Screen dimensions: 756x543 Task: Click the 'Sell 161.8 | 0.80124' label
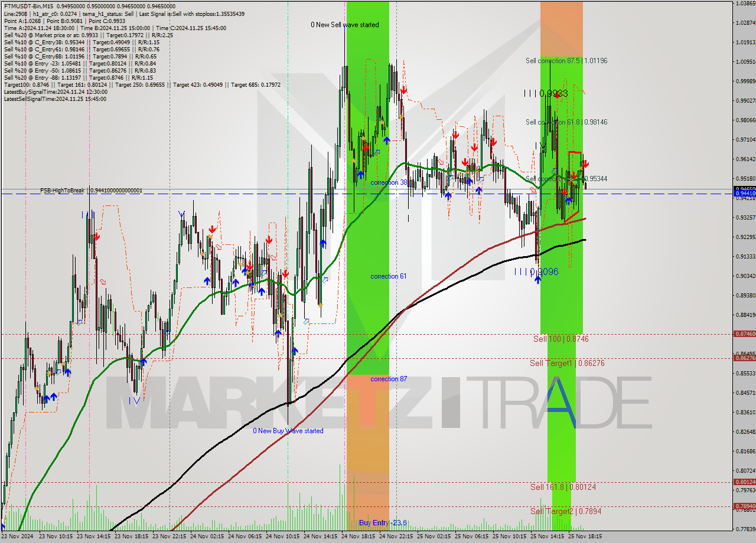click(x=563, y=488)
